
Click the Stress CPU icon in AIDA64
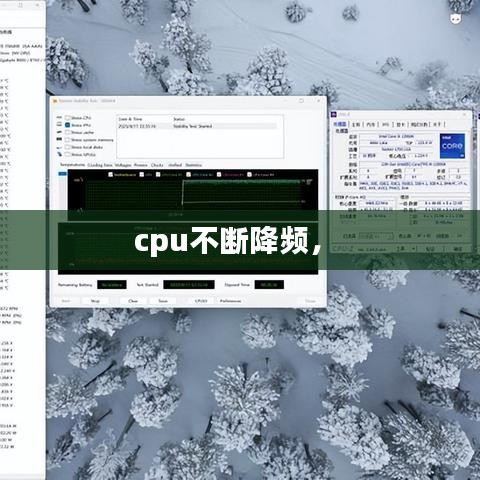[x=59, y=118]
